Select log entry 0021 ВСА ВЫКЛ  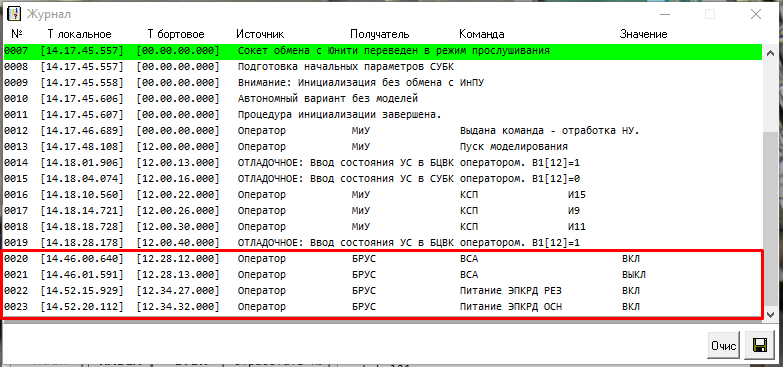383,275
